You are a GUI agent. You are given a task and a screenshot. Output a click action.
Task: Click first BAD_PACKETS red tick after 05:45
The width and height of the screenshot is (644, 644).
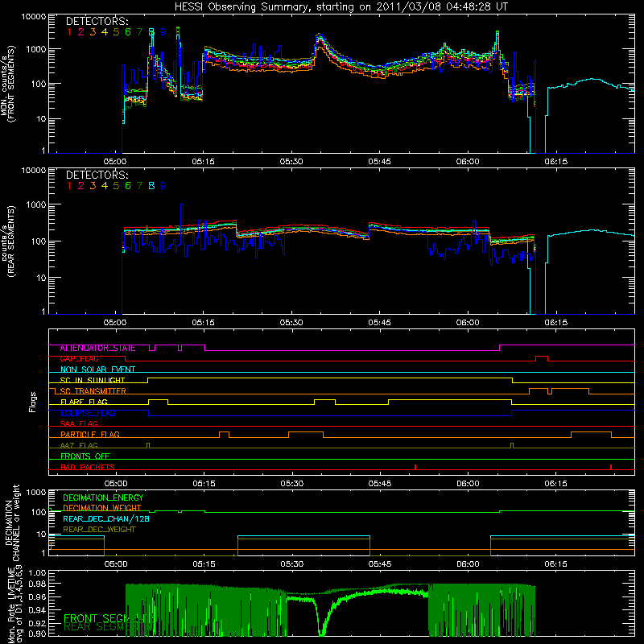click(x=415, y=467)
